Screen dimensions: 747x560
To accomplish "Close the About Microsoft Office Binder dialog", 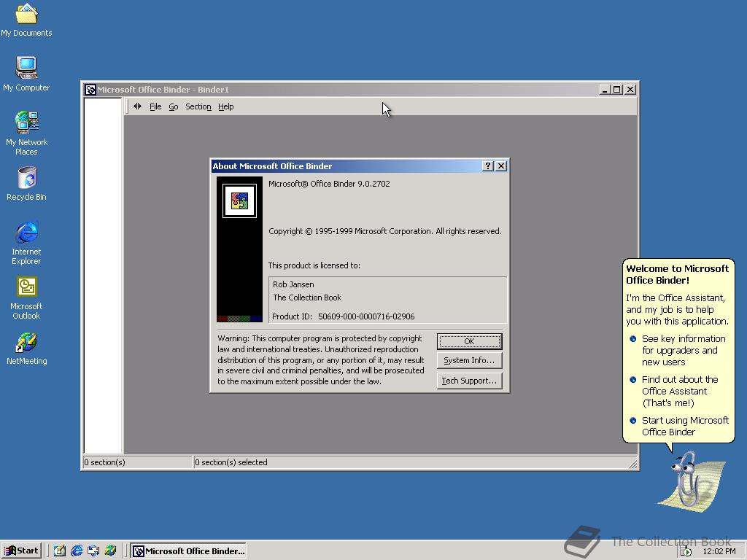I will (x=501, y=166).
